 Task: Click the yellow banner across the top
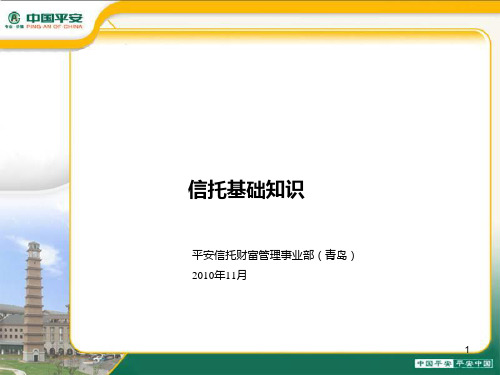click(300, 6)
